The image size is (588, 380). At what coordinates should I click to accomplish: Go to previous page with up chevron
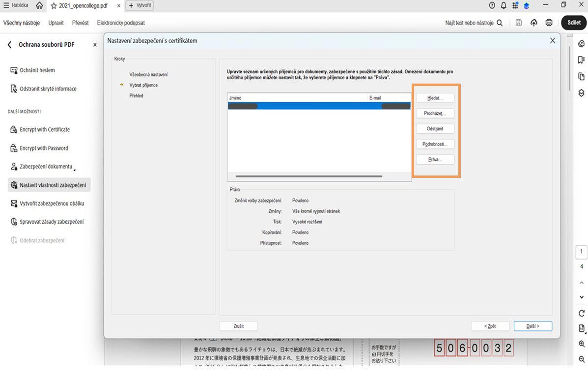581,283
